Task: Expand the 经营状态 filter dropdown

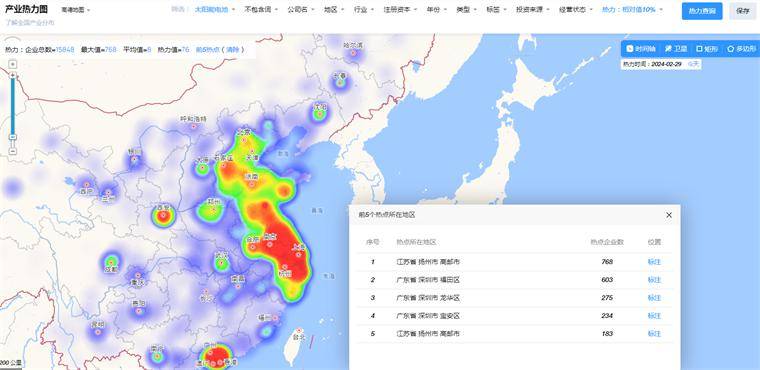Action: (x=575, y=10)
